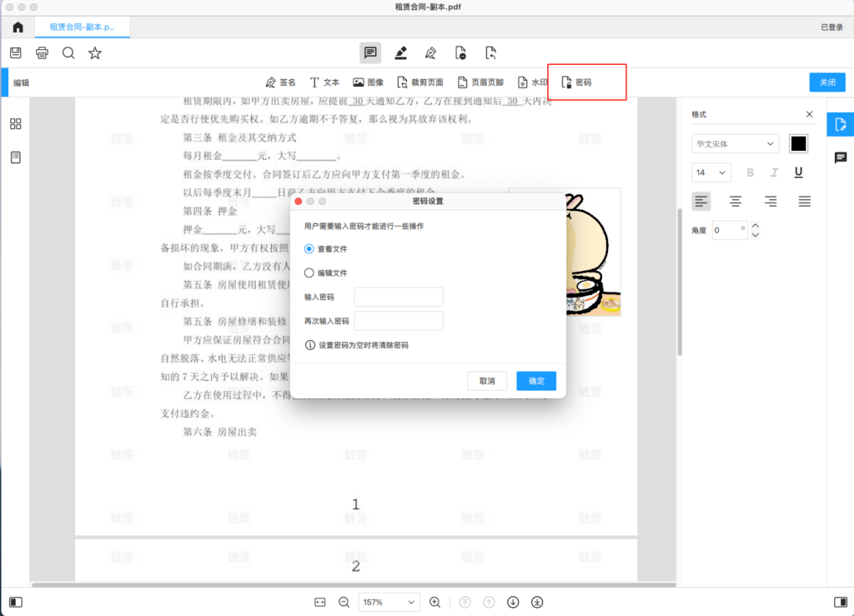This screenshot has width=854, height=616.
Task: Click the zoom in magnifier icon
Action: (435, 602)
